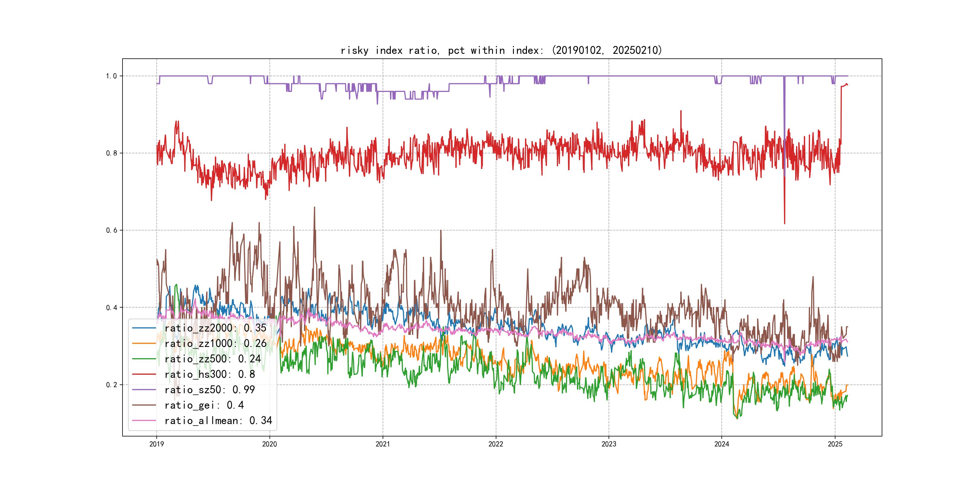
Task: Click the brown ratio_gei legend line
Action: (x=144, y=405)
